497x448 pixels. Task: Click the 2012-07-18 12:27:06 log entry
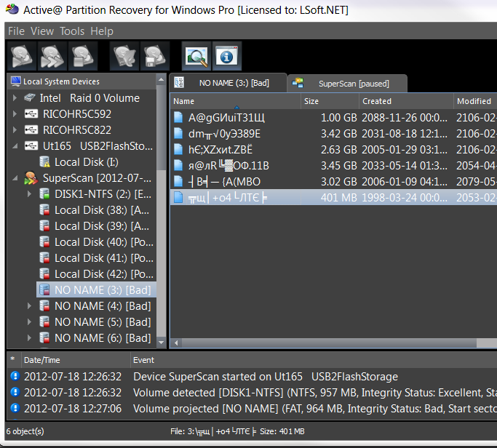click(252, 408)
